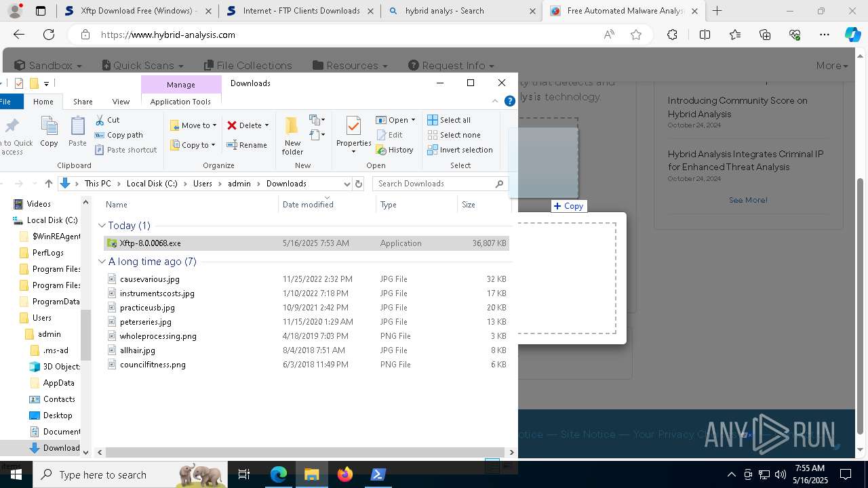Open the View ribbon tab
Image resolution: width=868 pixels, height=488 pixels.
[121, 102]
